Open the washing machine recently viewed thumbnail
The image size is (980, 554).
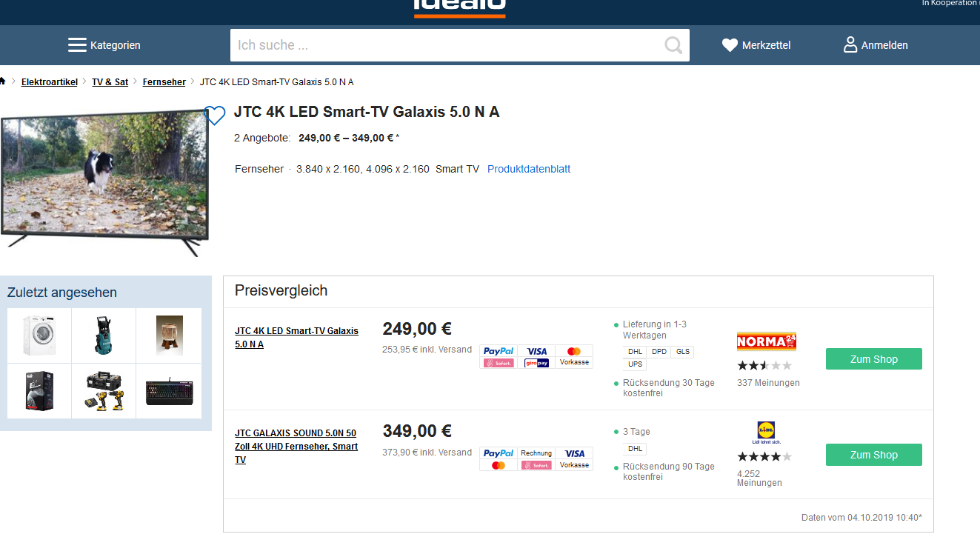pos(39,336)
